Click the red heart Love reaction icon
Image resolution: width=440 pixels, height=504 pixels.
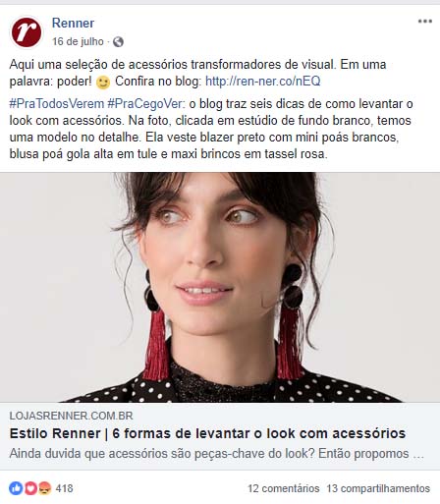click(30, 488)
